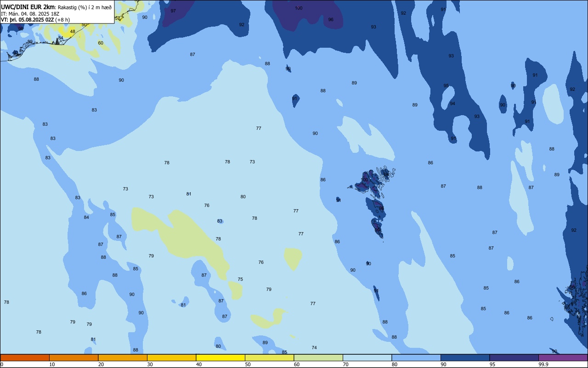The height and width of the screenshot is (368, 588).
Task: Click the legend tick label 99.9
Action: [543, 364]
